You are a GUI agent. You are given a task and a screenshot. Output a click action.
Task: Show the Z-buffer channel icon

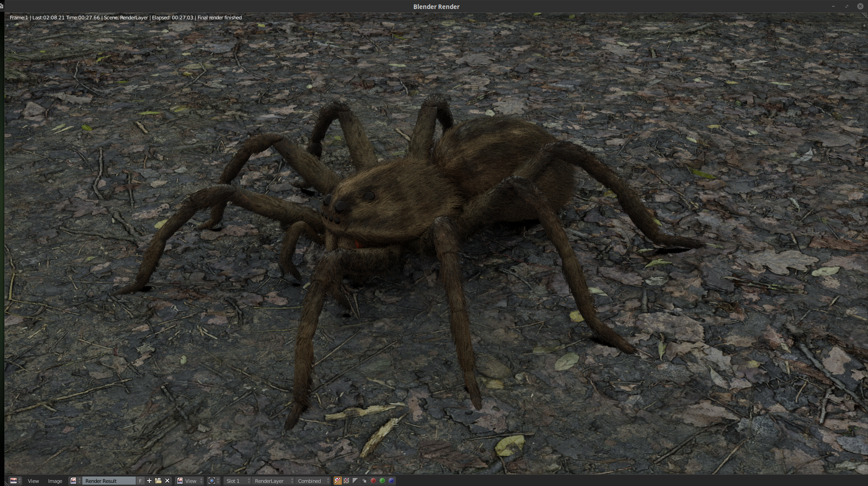pyautogui.click(x=364, y=481)
